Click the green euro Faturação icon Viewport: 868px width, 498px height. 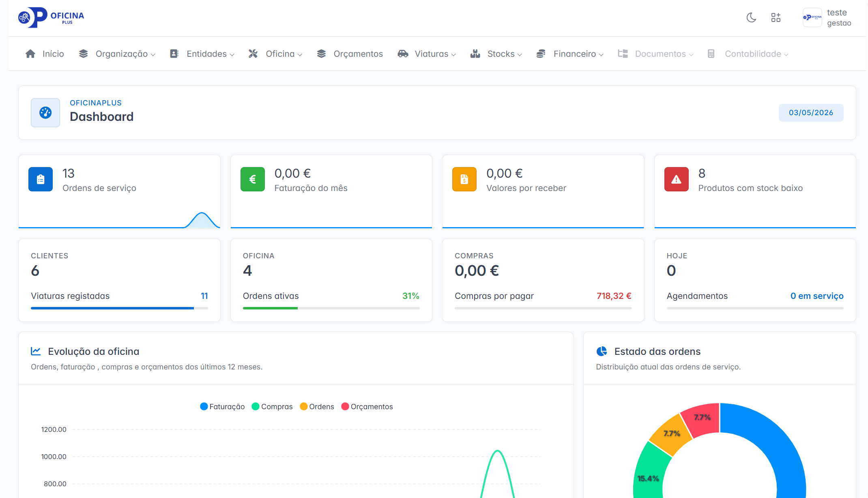[x=253, y=179]
